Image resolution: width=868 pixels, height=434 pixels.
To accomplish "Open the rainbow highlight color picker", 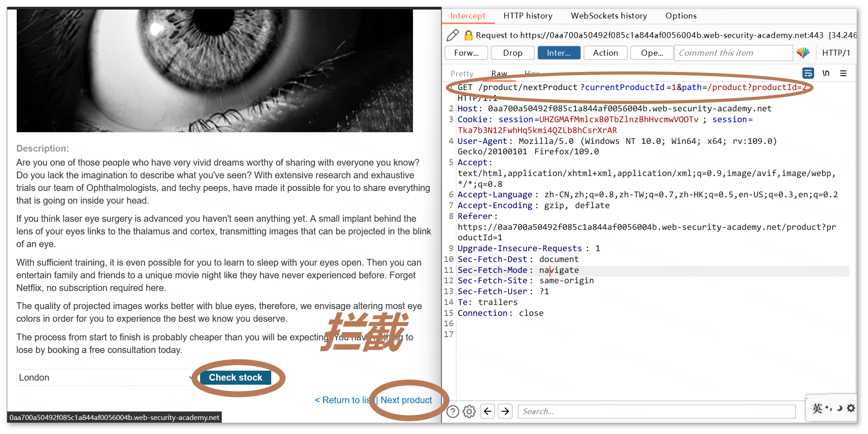I will tap(803, 53).
